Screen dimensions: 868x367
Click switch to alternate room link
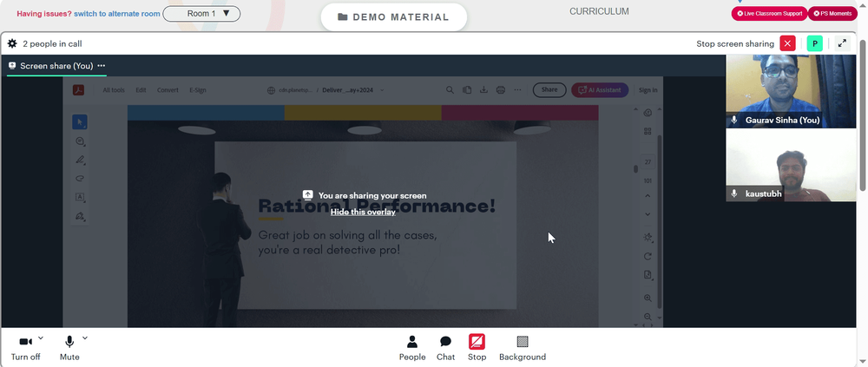pyautogui.click(x=117, y=14)
